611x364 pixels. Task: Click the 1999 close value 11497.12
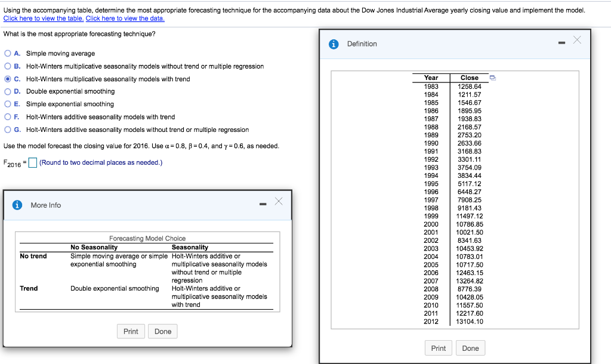pyautogui.click(x=469, y=216)
